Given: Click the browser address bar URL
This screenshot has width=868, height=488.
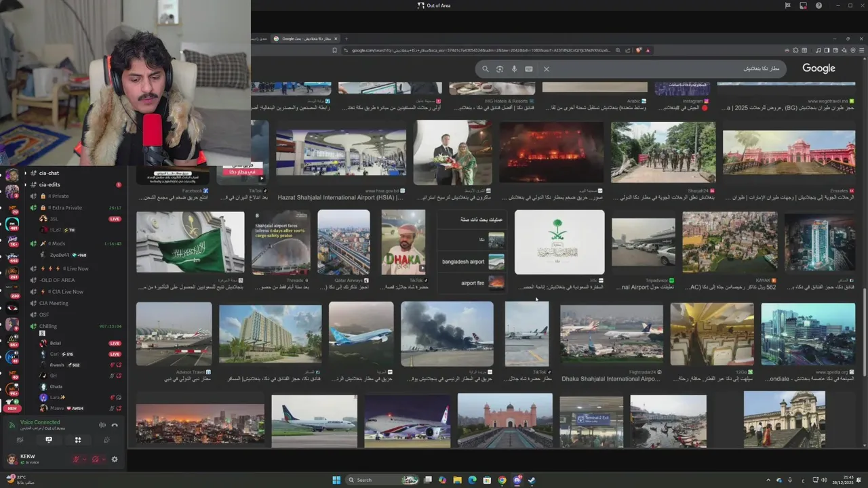Looking at the screenshot, I should point(481,50).
